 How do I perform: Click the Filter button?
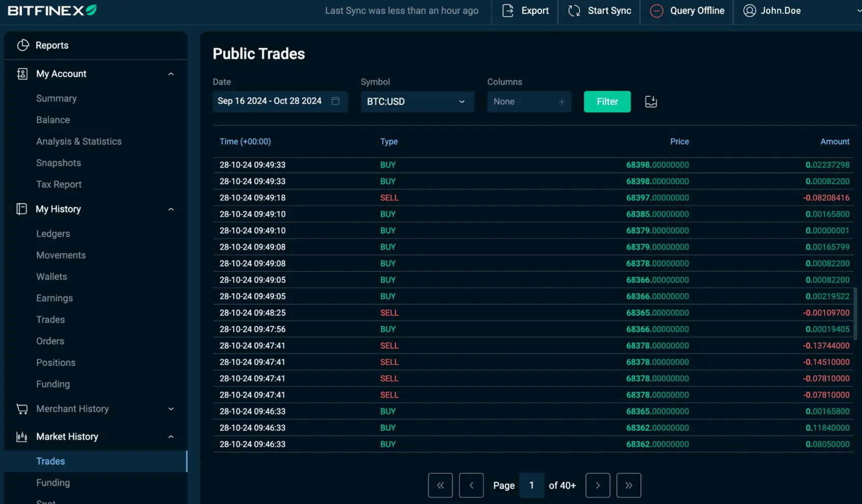607,101
